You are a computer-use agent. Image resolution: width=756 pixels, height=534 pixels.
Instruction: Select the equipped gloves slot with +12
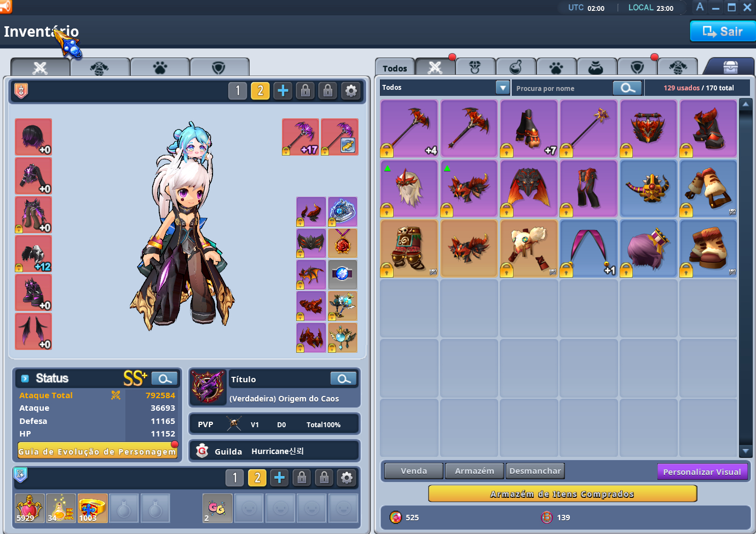pos(33,254)
